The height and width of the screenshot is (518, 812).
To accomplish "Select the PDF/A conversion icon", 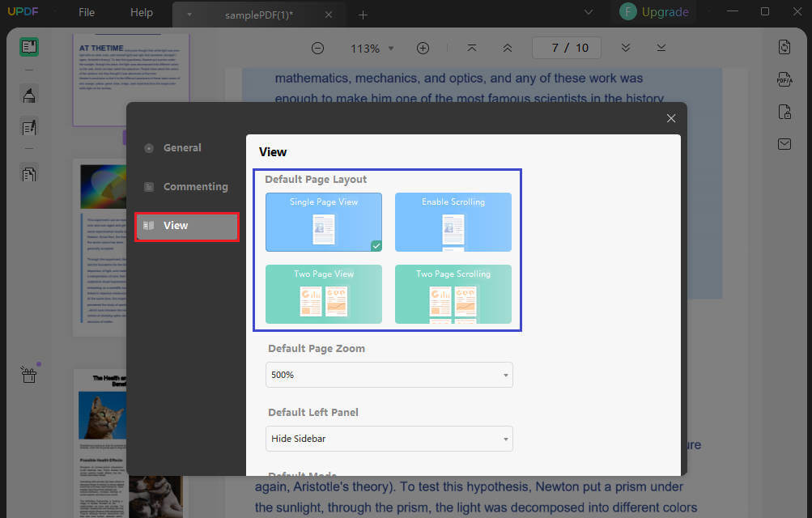I will [x=784, y=79].
